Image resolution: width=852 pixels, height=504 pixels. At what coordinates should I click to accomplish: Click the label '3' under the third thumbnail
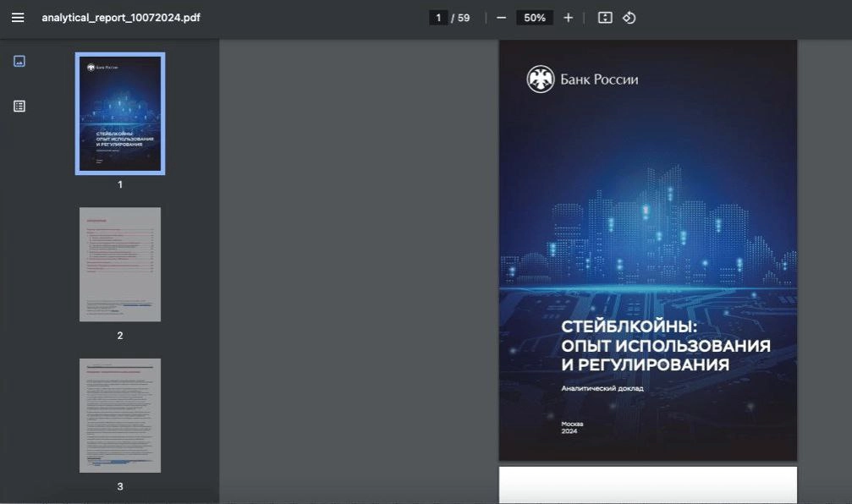(x=120, y=486)
